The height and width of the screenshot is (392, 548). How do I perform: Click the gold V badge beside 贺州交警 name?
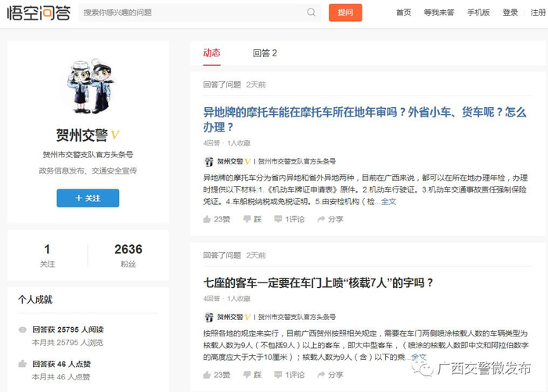coord(115,135)
